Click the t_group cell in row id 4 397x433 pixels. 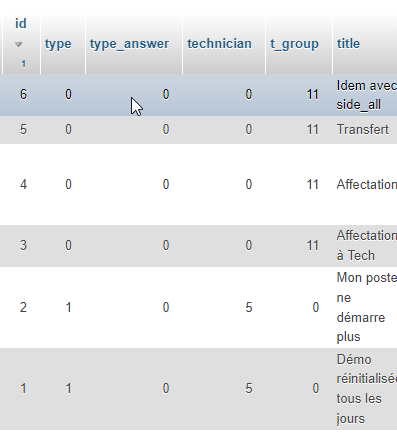click(x=299, y=184)
